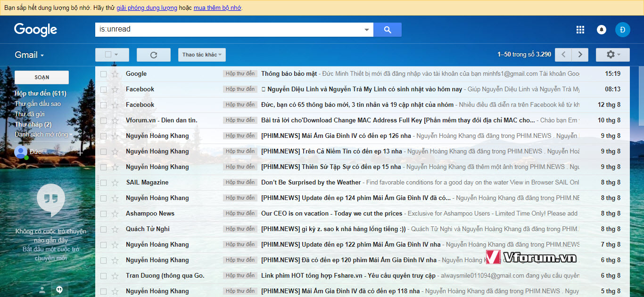The width and height of the screenshot is (644, 297).
Task: Open the Đã có đến ep 120 email
Action: (x=362, y=260)
